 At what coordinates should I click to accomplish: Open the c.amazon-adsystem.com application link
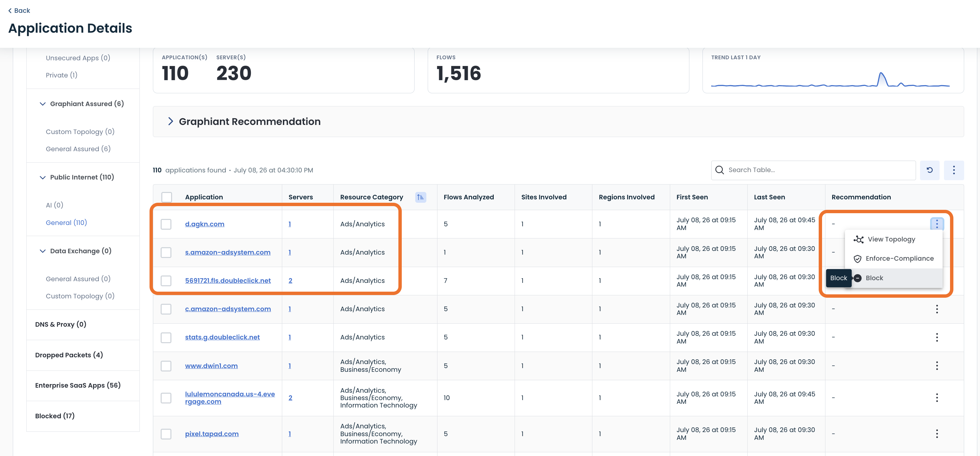[x=228, y=309]
